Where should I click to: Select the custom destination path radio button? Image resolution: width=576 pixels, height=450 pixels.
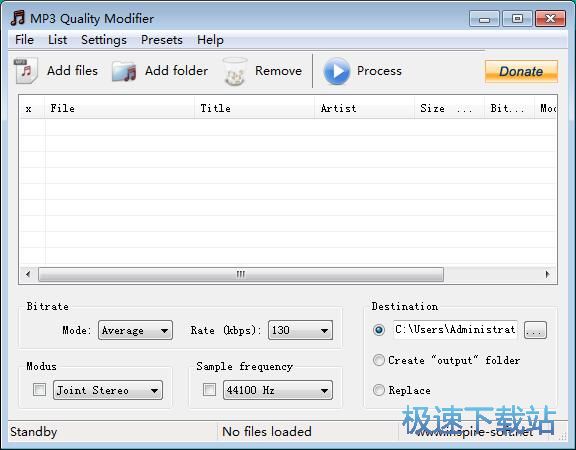pyautogui.click(x=379, y=330)
